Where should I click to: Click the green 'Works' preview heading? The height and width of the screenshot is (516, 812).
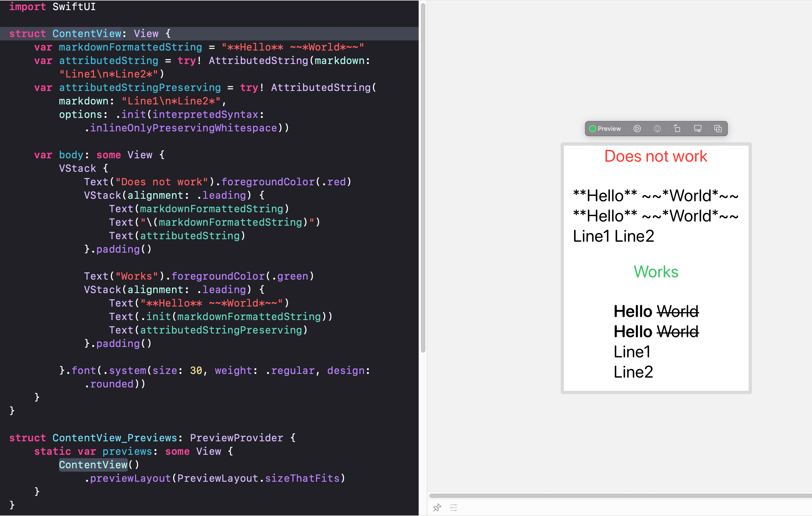655,272
